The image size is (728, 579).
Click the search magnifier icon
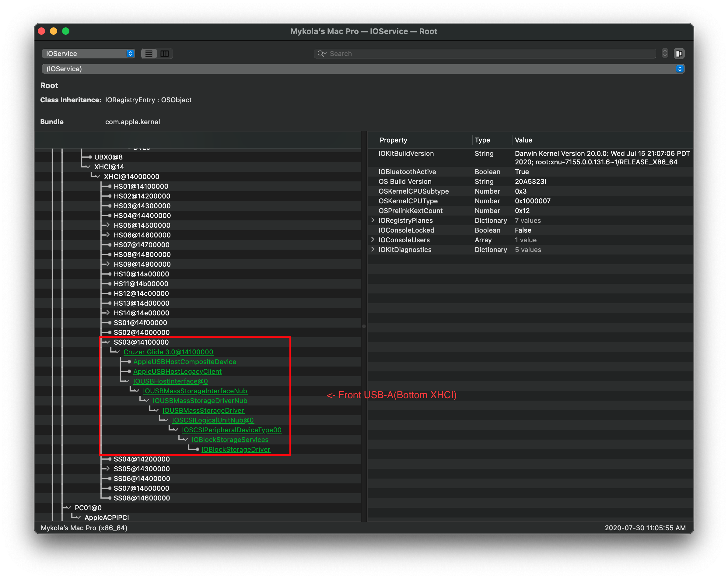tap(321, 54)
